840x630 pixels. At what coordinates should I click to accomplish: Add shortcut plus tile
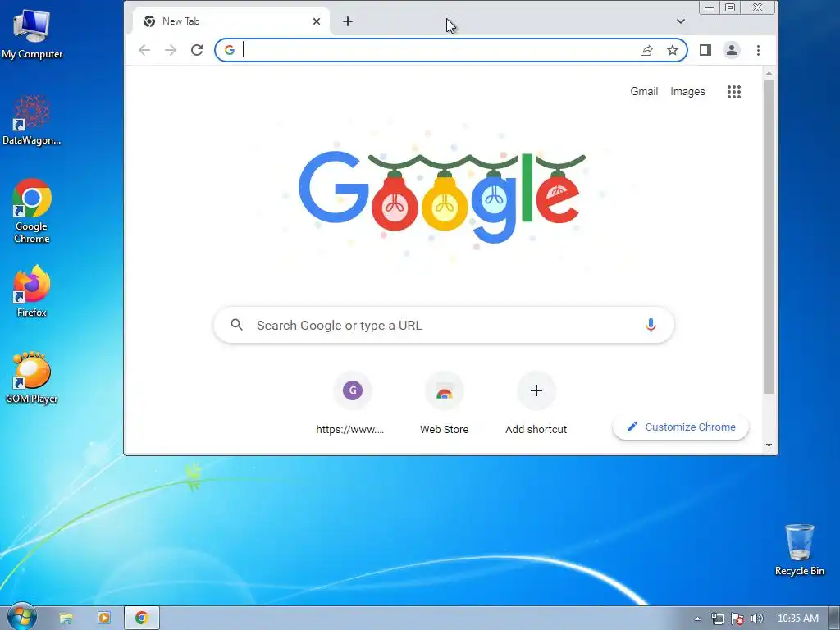[x=536, y=404]
